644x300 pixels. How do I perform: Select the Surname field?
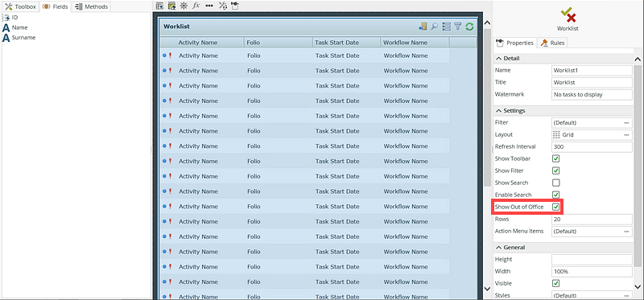[23, 38]
